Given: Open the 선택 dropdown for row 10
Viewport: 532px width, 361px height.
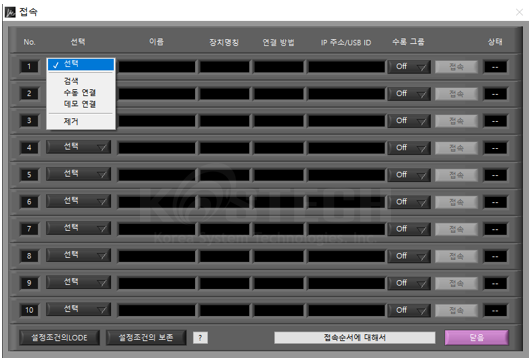Looking at the screenshot, I should point(79,309).
